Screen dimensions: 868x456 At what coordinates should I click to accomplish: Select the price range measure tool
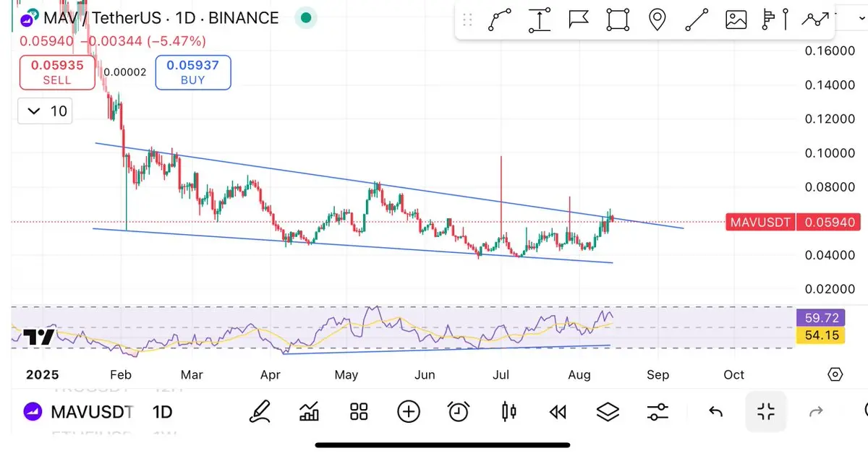[540, 20]
